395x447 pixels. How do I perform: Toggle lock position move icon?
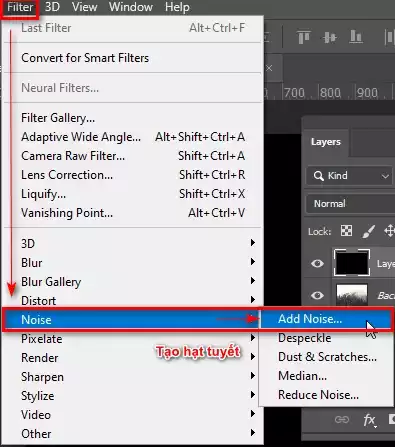point(389,231)
